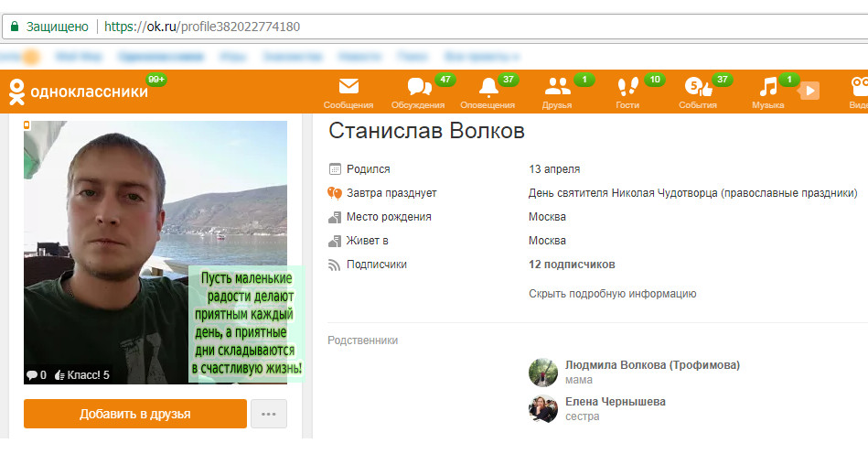Open Музыка note icon

tap(767, 87)
